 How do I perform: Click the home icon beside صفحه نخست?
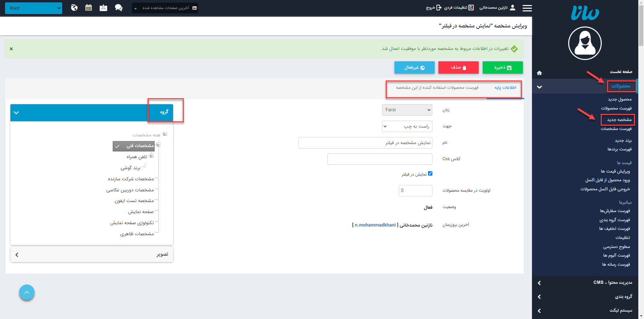[x=539, y=73]
